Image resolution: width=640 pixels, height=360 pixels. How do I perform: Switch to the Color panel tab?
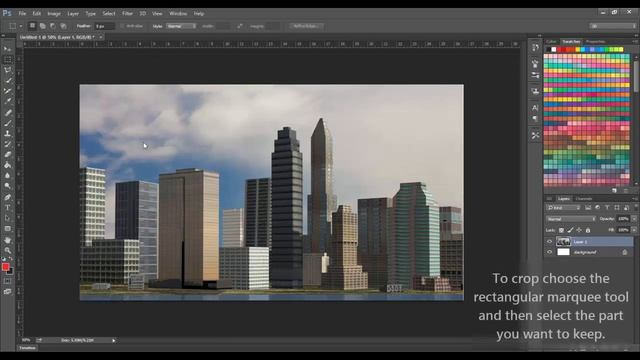click(x=551, y=42)
